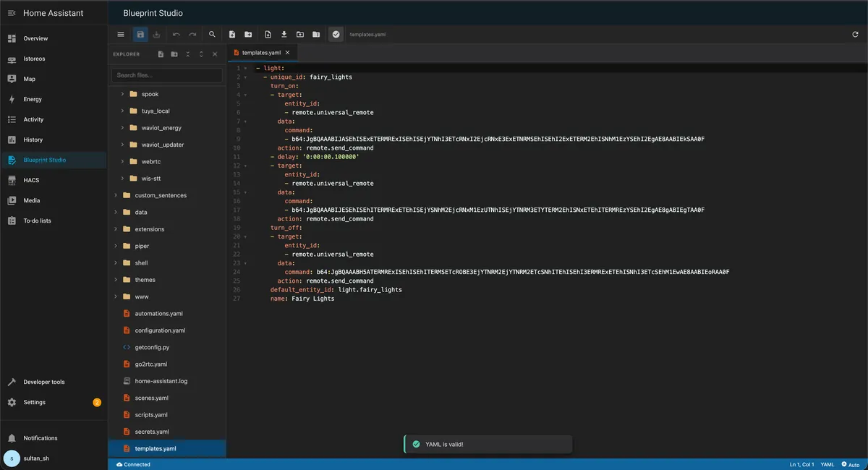Collapse the Home Assistant sidebar menu icon
The width and height of the screenshot is (868, 470).
tap(12, 13)
